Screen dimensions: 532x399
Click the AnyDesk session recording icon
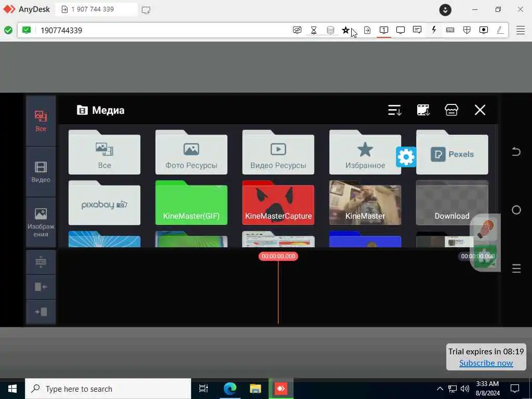click(484, 30)
